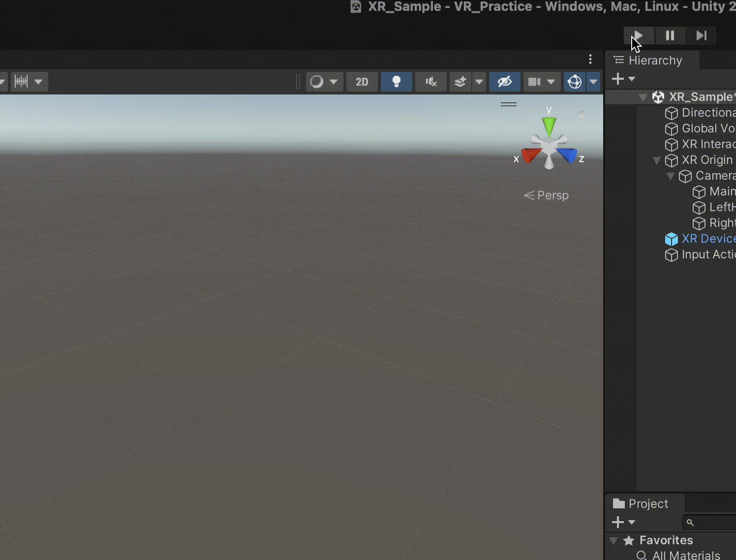Click blue prefab icon of XR Device Simulator
The width and height of the screenshot is (736, 560).
pos(672,239)
